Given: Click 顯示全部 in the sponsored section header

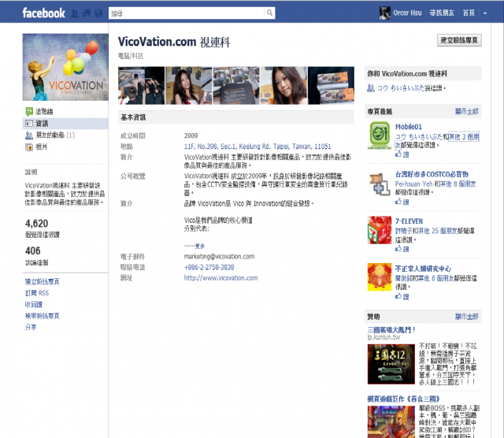Looking at the screenshot, I should tap(466, 317).
